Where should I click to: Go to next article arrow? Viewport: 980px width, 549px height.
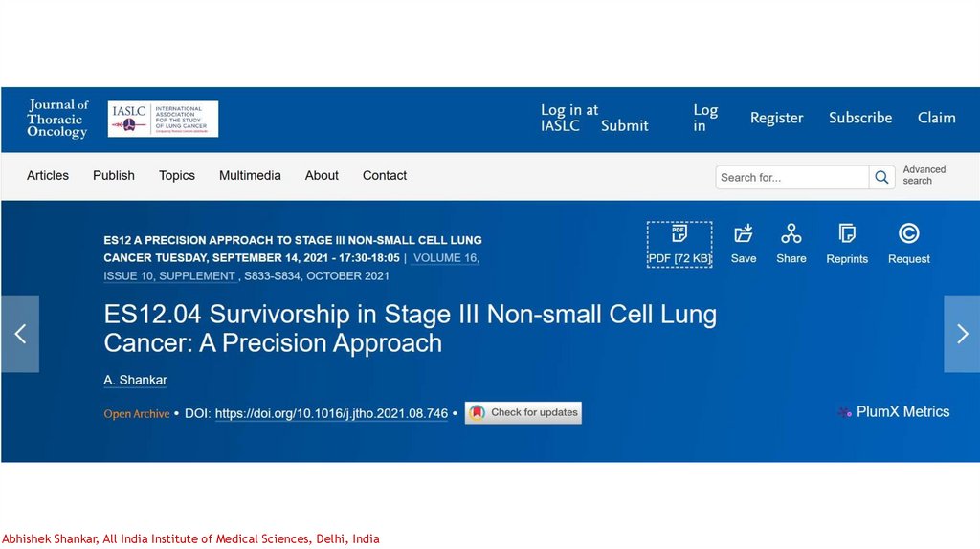coord(962,334)
